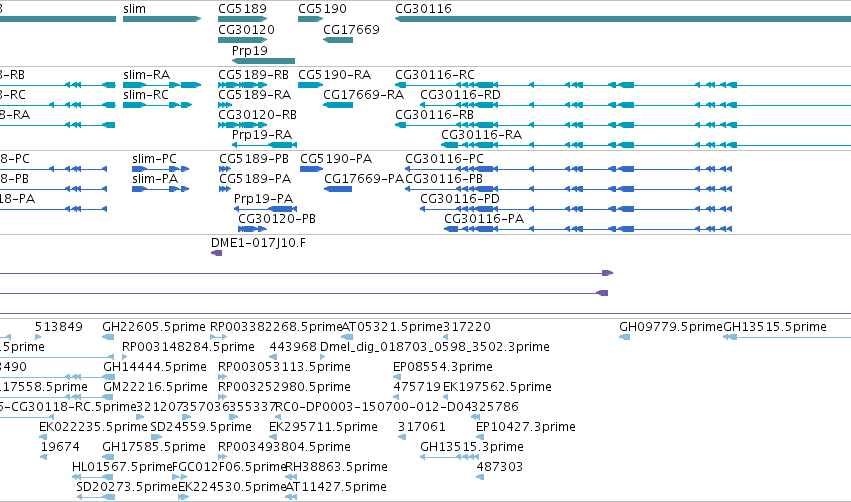Screen dimensions: 851x502
Task: Click the CG30116-PA protein label
Action: [x=484, y=219]
